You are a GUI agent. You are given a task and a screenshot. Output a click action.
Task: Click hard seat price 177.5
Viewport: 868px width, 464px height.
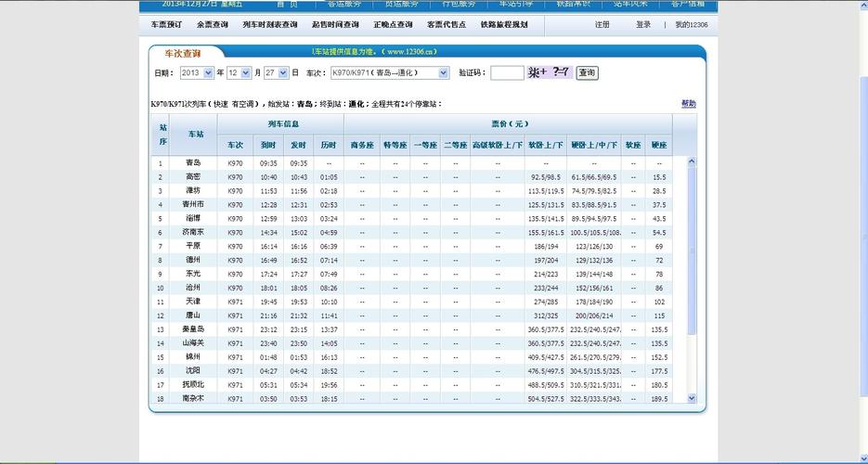tap(659, 371)
